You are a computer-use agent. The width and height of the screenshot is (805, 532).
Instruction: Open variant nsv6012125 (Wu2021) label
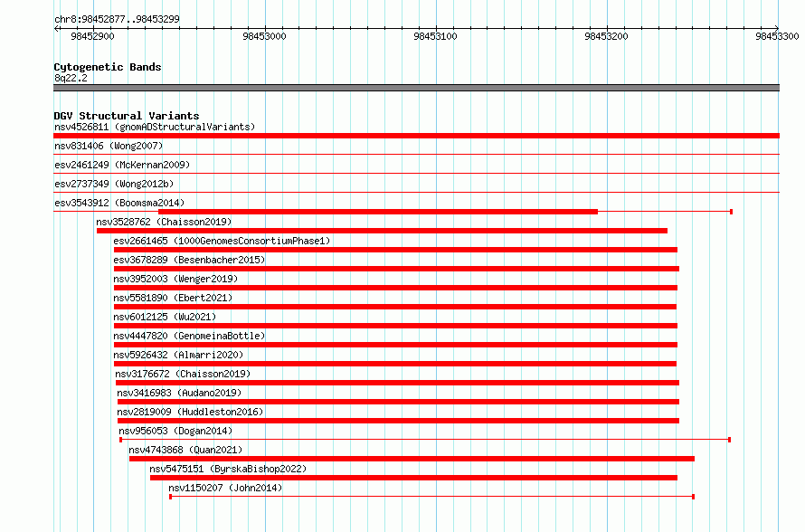click(165, 317)
